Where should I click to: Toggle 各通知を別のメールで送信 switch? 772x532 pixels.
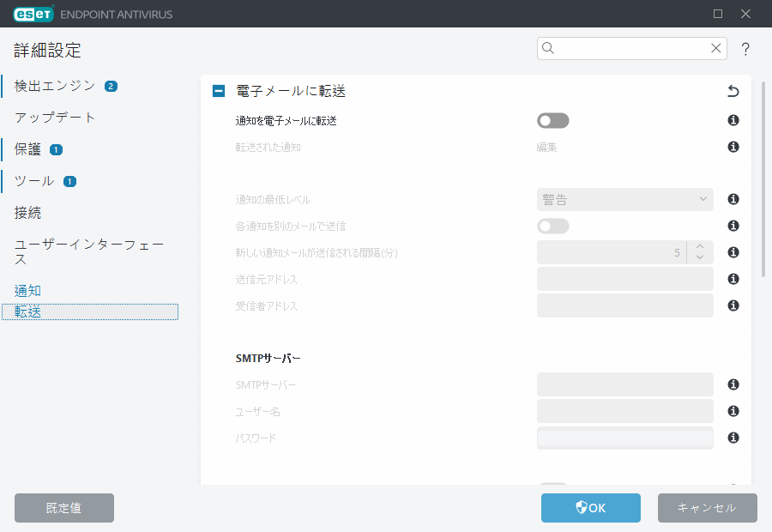(x=552, y=226)
